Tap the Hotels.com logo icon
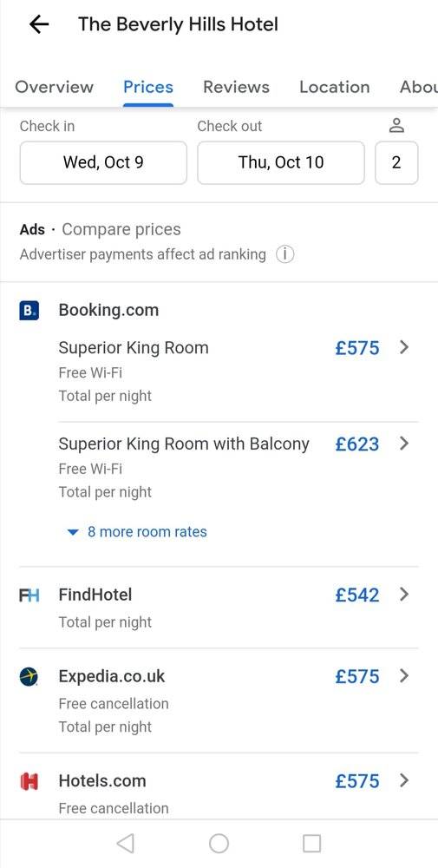The image size is (438, 868). click(x=29, y=781)
